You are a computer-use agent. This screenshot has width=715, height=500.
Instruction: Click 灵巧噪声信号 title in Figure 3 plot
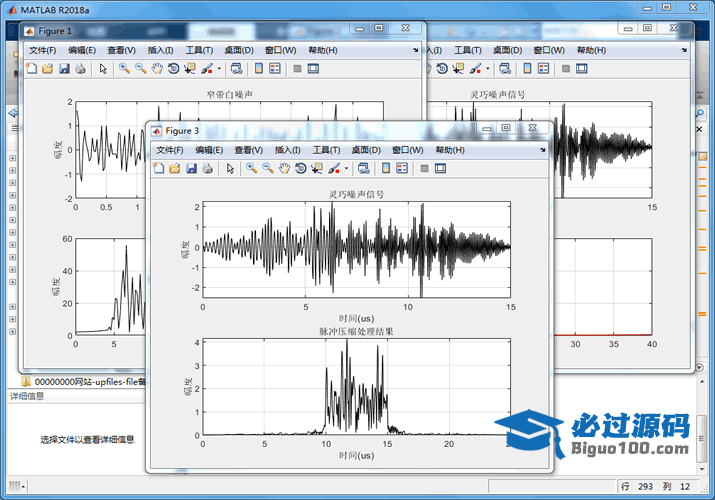click(x=356, y=195)
